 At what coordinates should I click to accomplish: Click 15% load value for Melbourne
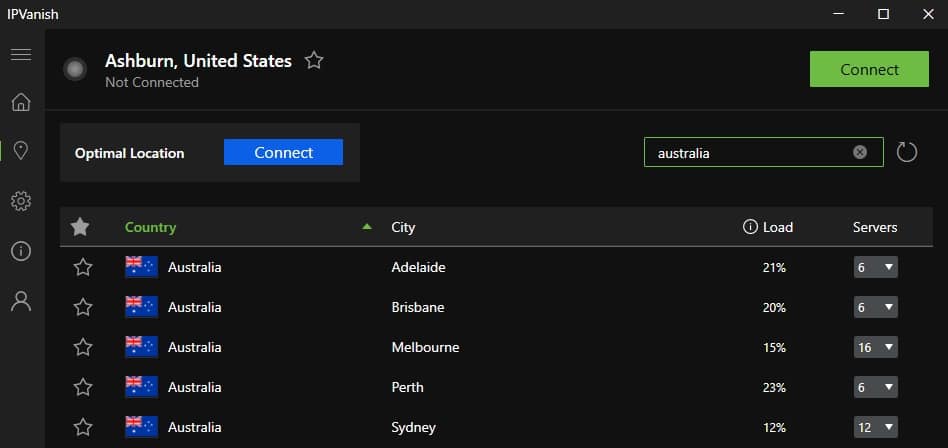pos(774,347)
